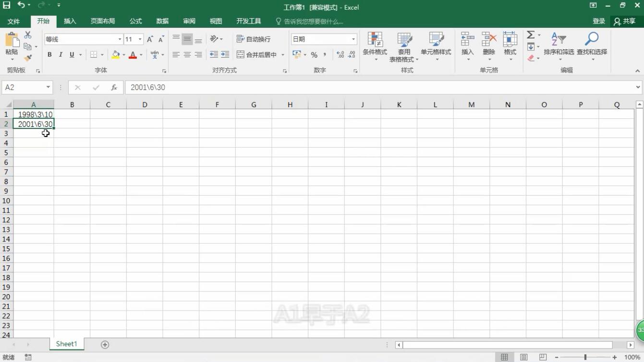644x362 pixels.
Task: Switch to the 数据 tab
Action: click(162, 21)
